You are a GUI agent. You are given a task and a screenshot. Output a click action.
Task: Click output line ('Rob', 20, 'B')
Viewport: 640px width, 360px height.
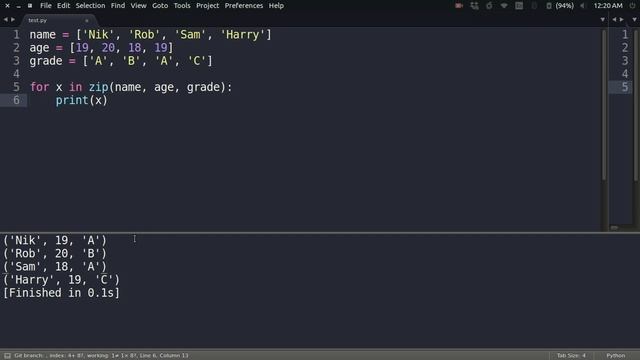(x=55, y=253)
